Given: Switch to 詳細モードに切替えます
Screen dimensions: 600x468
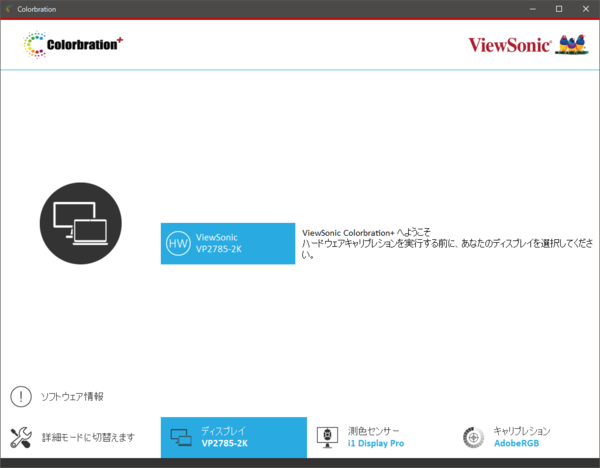Looking at the screenshot, I should click(x=88, y=437).
